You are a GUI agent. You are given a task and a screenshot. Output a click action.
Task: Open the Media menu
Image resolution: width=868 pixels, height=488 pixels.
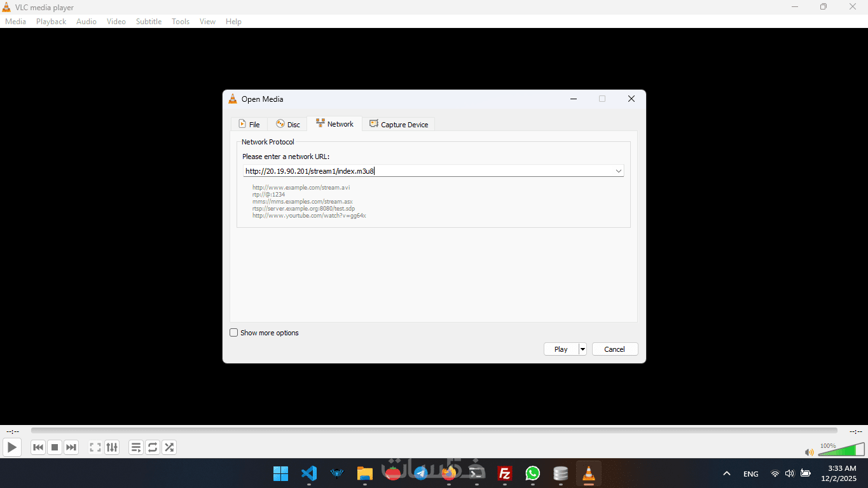[x=15, y=22]
